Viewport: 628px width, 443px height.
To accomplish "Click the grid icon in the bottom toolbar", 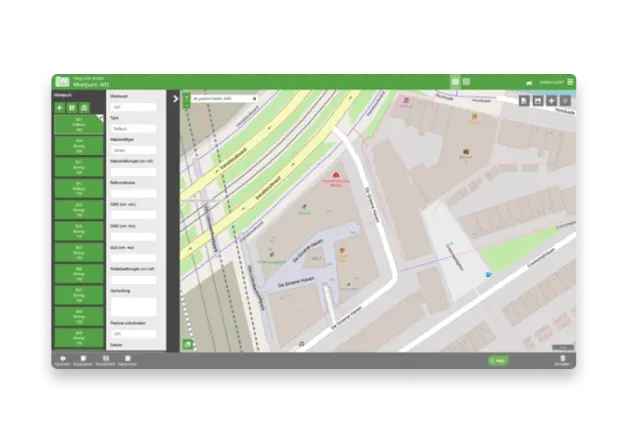I will click(106, 360).
